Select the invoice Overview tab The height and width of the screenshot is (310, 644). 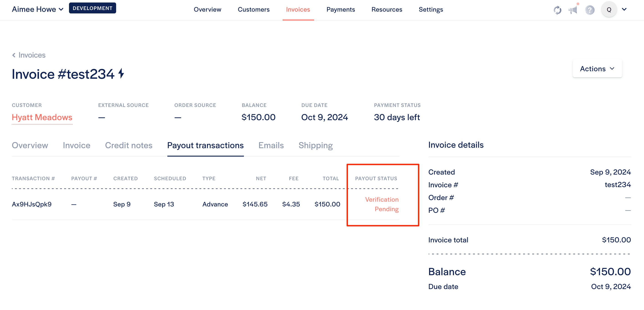tap(30, 145)
